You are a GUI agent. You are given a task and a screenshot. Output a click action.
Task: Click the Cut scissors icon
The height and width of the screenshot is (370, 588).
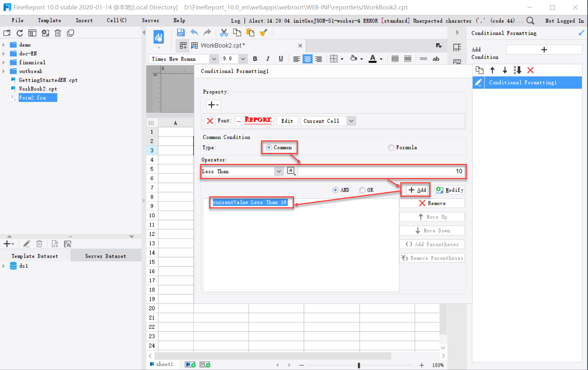click(224, 32)
